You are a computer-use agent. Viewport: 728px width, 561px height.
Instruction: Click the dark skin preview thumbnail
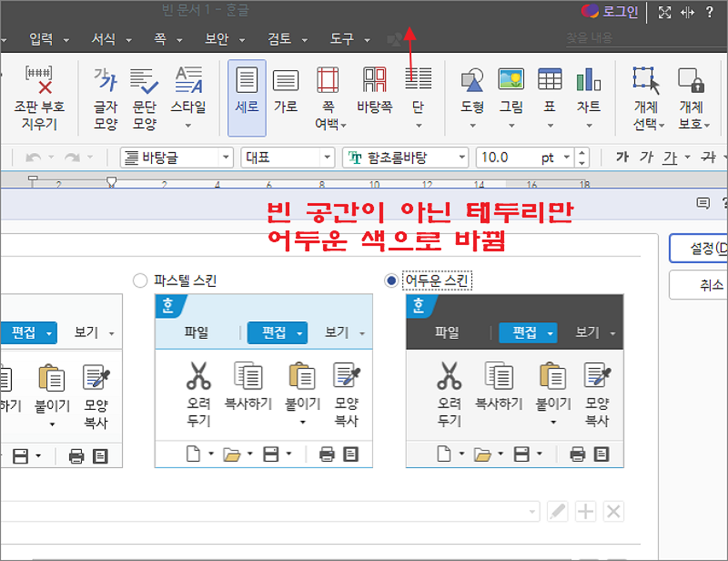(515, 381)
